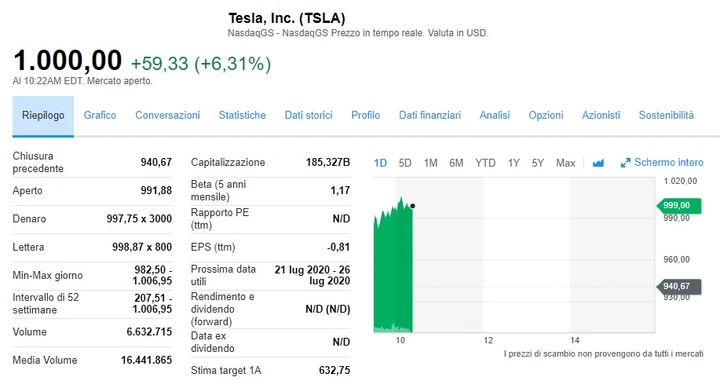Select the 6M chart range
The height and width of the screenshot is (389, 720).
(x=456, y=163)
